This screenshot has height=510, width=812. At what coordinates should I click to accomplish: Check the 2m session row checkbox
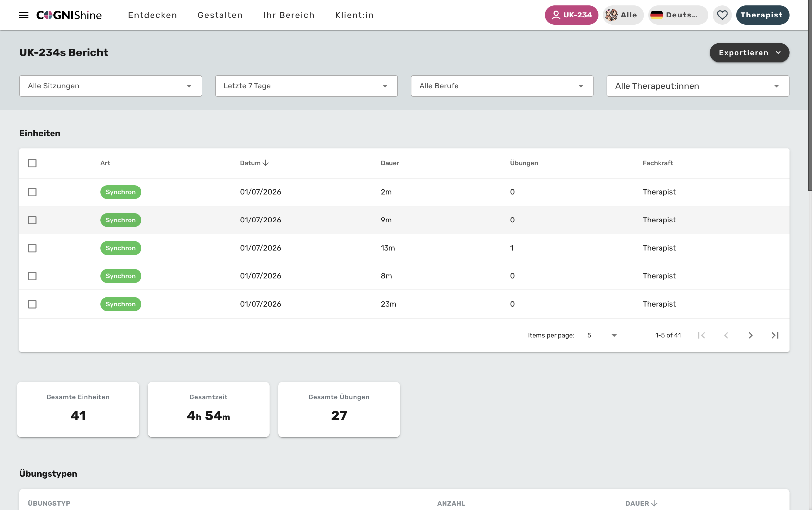[x=32, y=192]
